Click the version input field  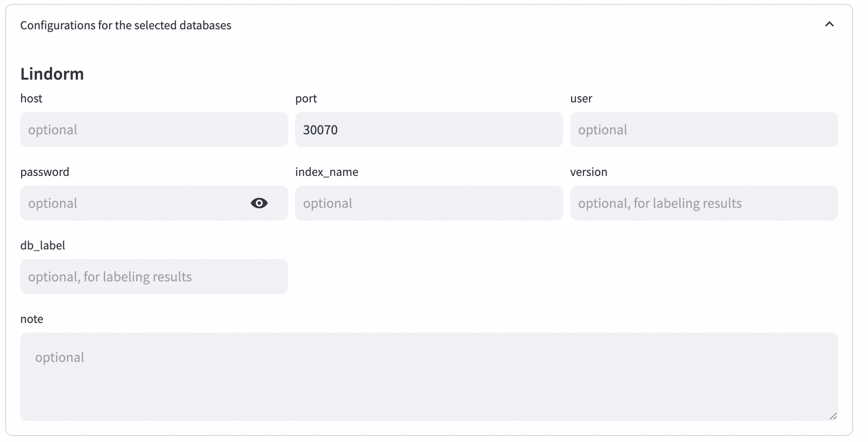coord(703,203)
